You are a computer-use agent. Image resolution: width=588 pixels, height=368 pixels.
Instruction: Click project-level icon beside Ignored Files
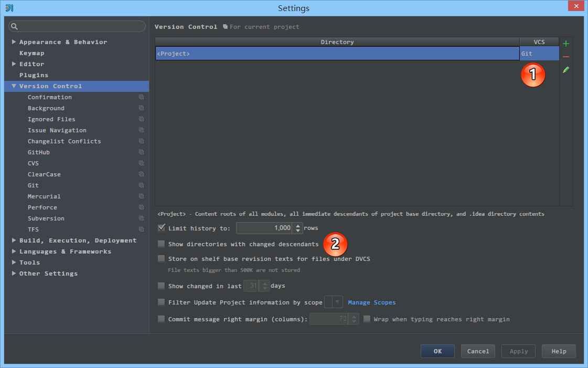click(x=141, y=119)
